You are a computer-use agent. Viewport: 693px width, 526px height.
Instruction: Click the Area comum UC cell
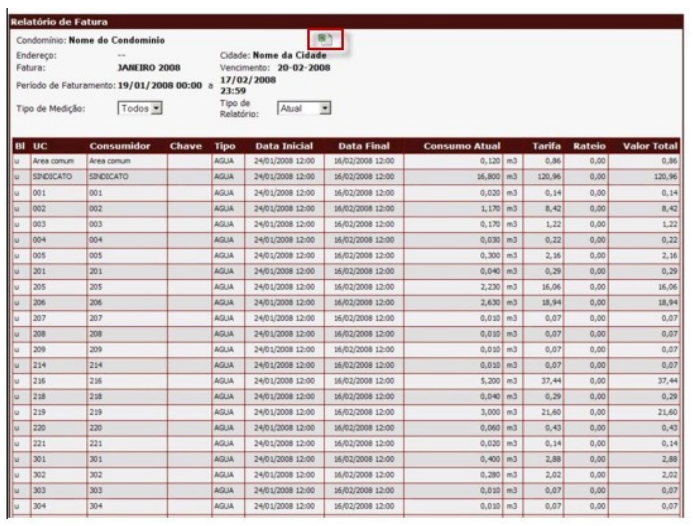tap(50, 160)
